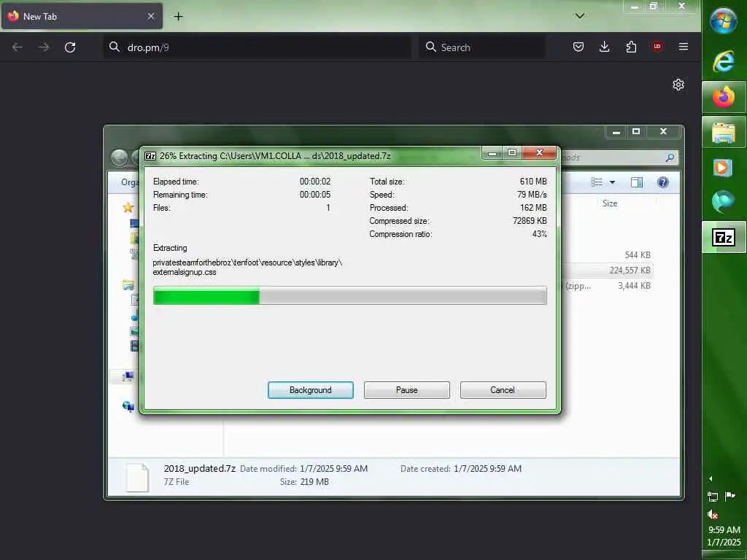Open the list all tabs dropdown

click(580, 16)
